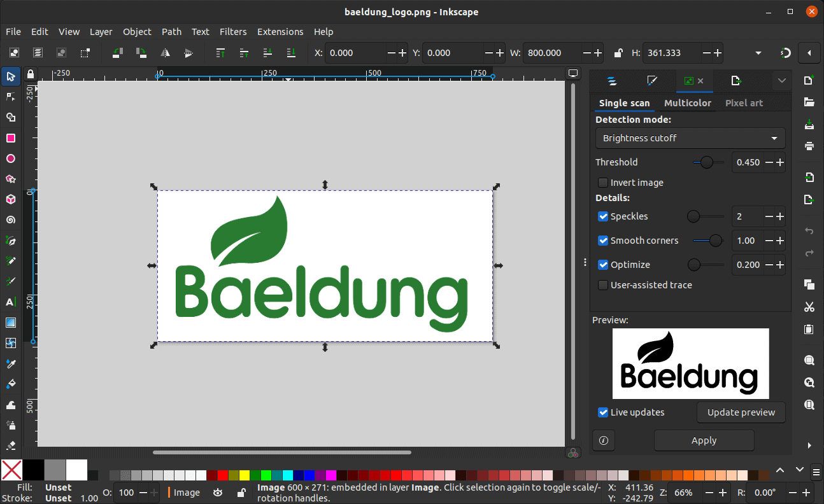The height and width of the screenshot is (504, 824).
Task: Select the Paint bucket tool
Action: [x=10, y=384]
